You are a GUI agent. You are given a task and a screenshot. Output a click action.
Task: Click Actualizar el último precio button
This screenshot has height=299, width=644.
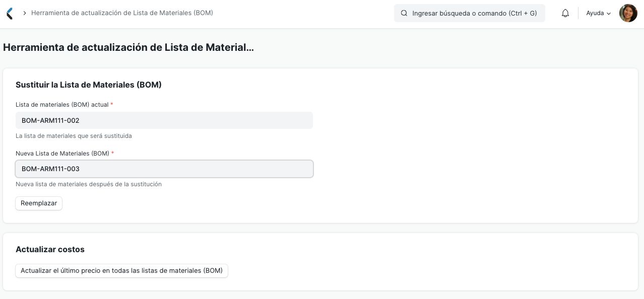click(121, 270)
